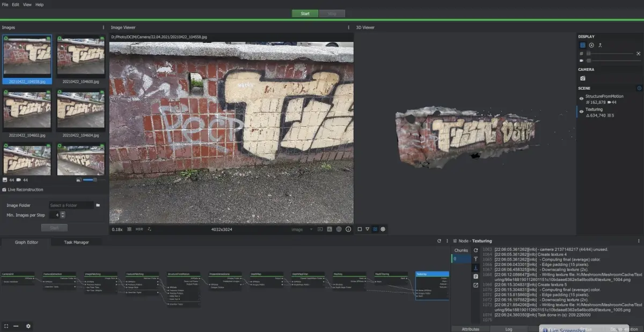Jump to the bottom of the log
This screenshot has height=332, width=644.
(x=475, y=268)
